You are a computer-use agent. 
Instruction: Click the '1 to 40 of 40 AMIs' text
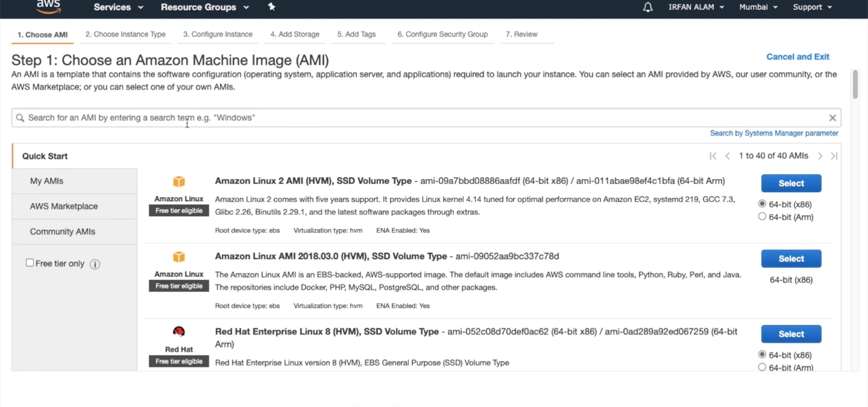(774, 156)
